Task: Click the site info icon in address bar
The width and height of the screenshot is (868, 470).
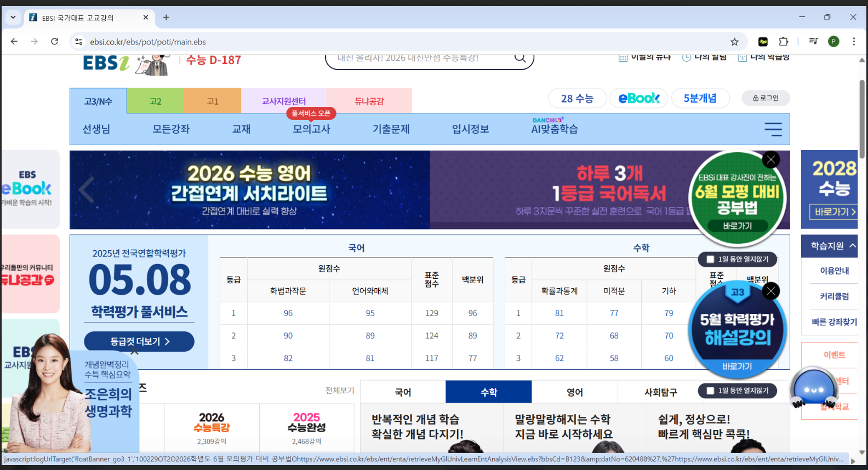Action: click(x=79, y=42)
